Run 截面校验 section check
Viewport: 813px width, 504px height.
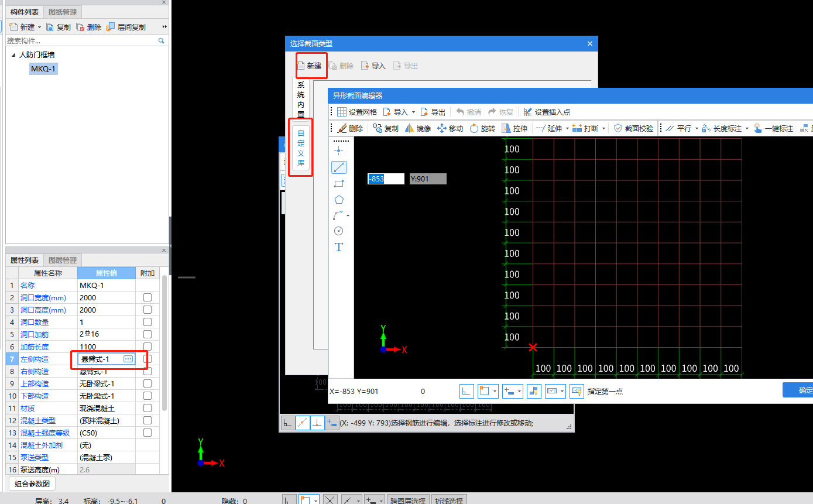click(633, 128)
